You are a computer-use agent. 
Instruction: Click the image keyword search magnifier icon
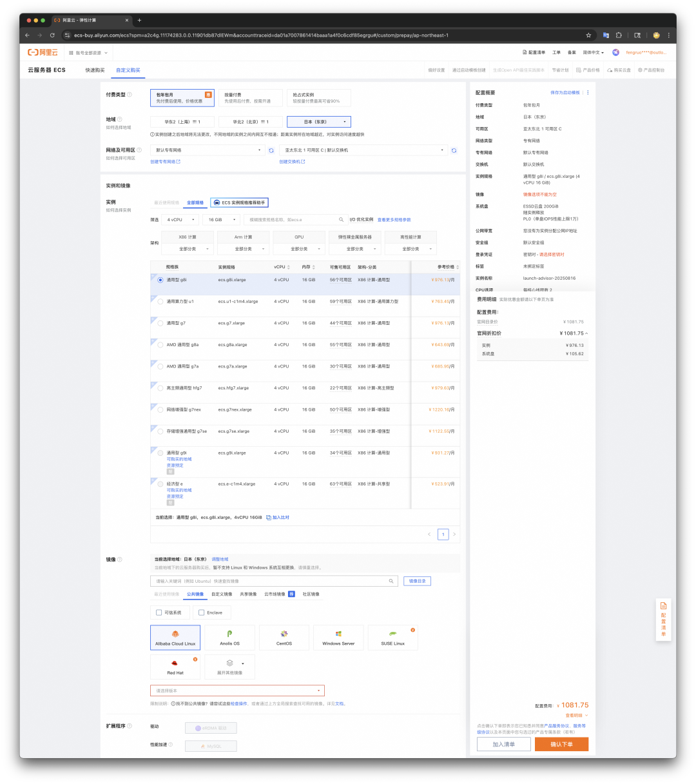pos(391,581)
